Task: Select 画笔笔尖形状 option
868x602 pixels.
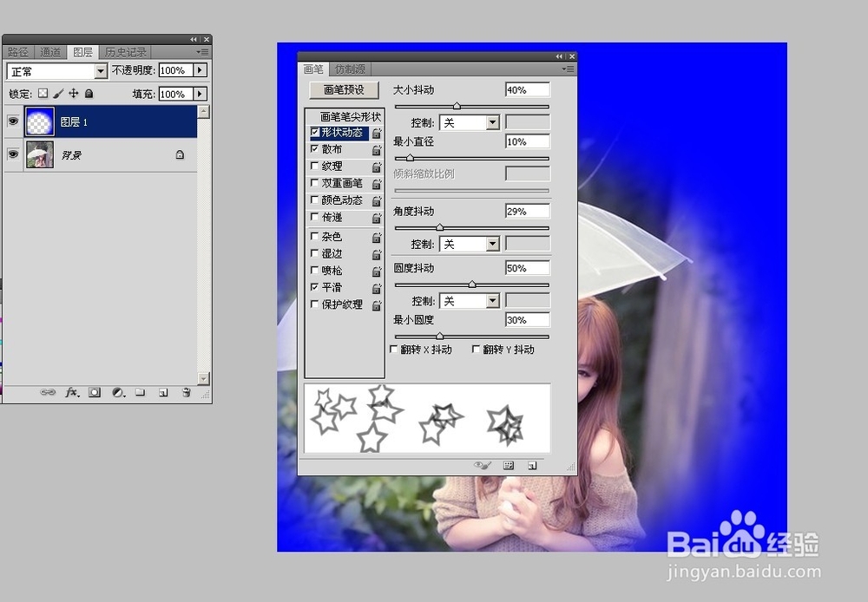Action: coord(351,117)
